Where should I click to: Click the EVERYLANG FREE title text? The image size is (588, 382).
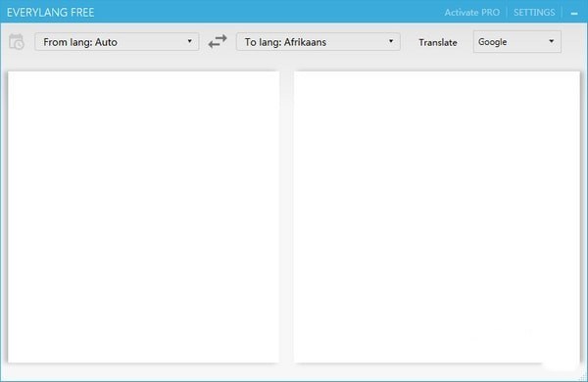(50, 13)
